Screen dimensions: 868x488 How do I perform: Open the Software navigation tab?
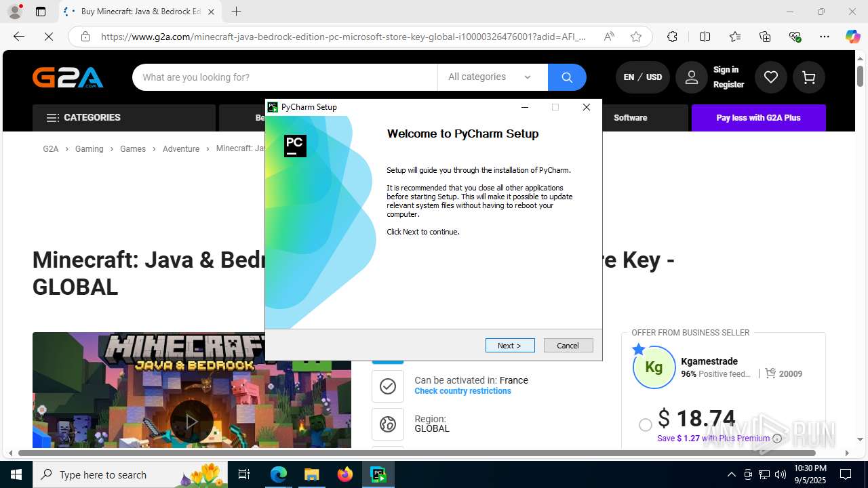click(630, 118)
